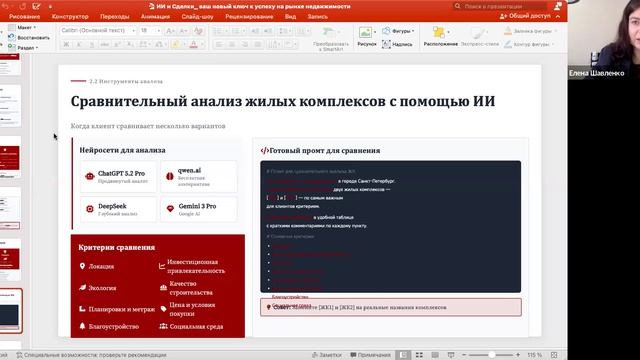The height and width of the screenshot is (360, 640).
Task: Open the font color dropdown arrow
Action: tap(202, 45)
